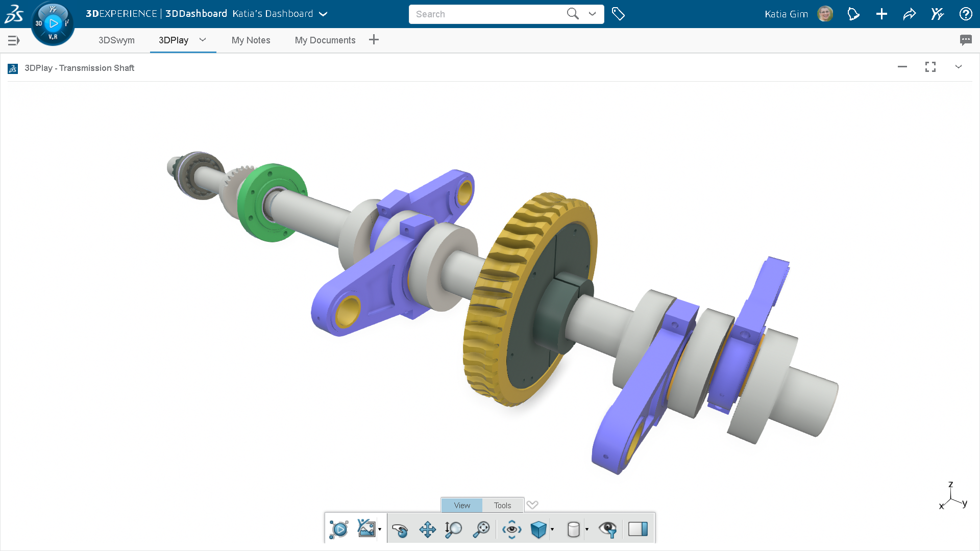Screen dimensions: 980x551
Task: Click the Fit All In zoom icon
Action: tap(481, 530)
